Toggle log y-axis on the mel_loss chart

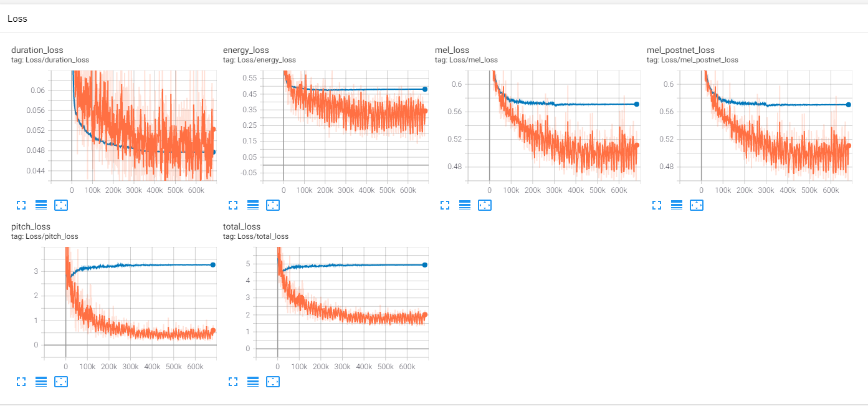coord(465,205)
